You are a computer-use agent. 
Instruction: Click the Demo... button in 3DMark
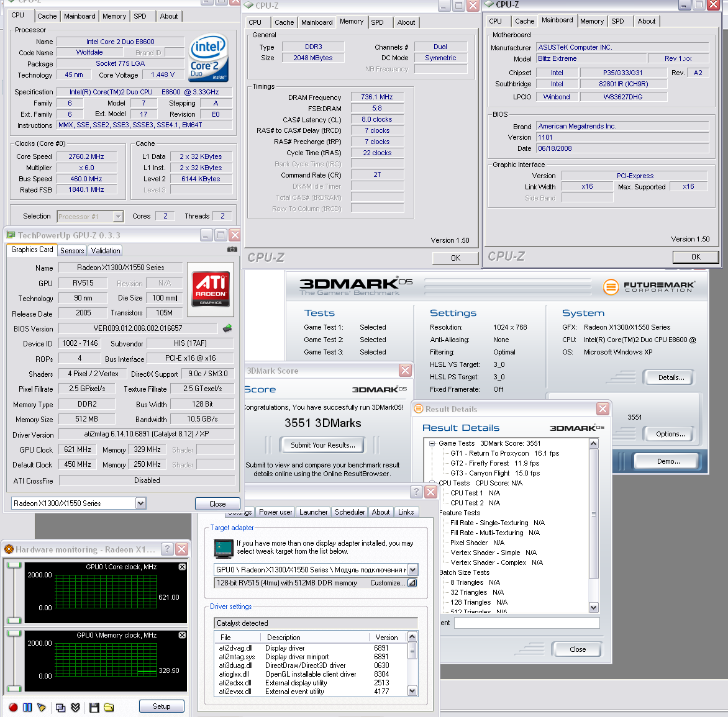(668, 461)
